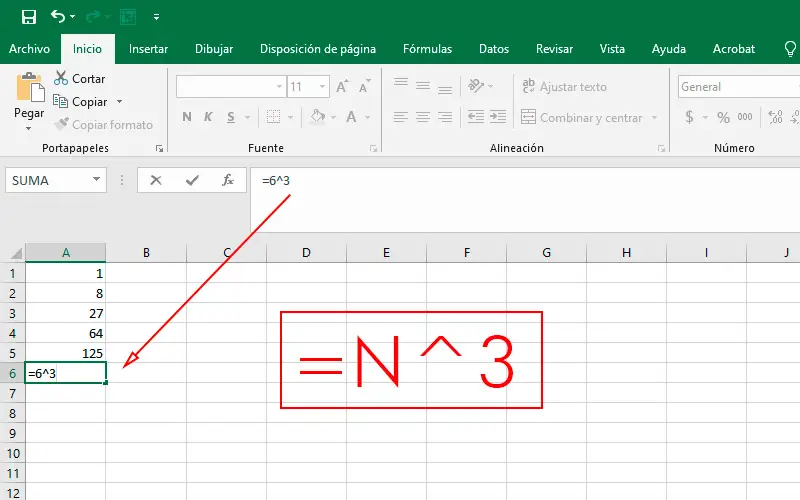Click Combinar y centrar
Viewport: 800px width, 500px height.
tap(582, 117)
